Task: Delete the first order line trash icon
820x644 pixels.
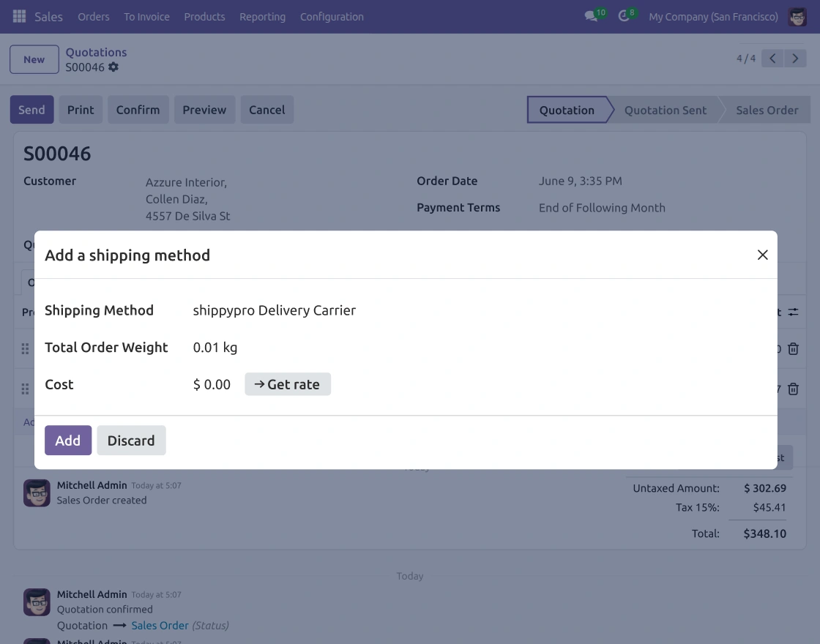Action: (x=794, y=348)
